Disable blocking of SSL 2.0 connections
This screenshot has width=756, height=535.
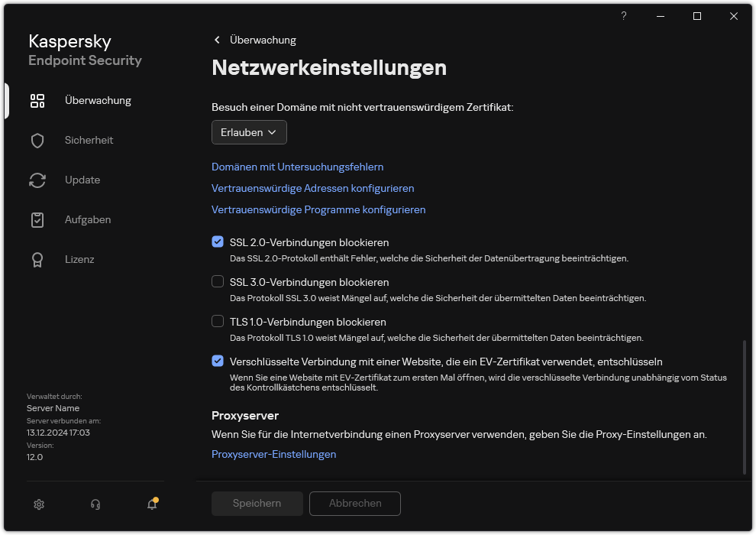pyautogui.click(x=217, y=242)
